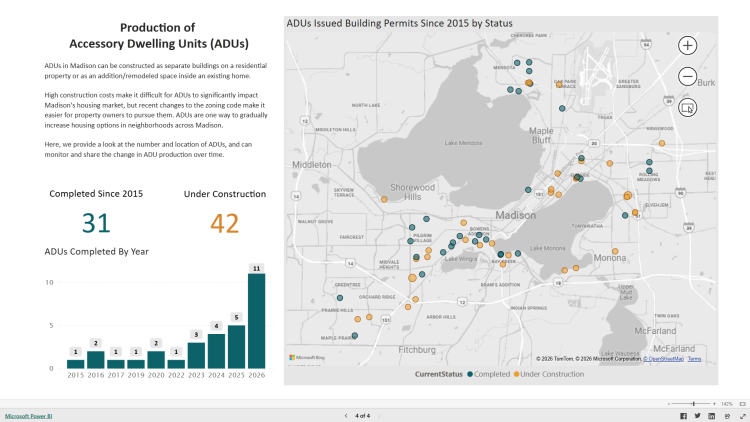Share the report on LinkedIn
The height and width of the screenshot is (422, 750).
click(712, 416)
